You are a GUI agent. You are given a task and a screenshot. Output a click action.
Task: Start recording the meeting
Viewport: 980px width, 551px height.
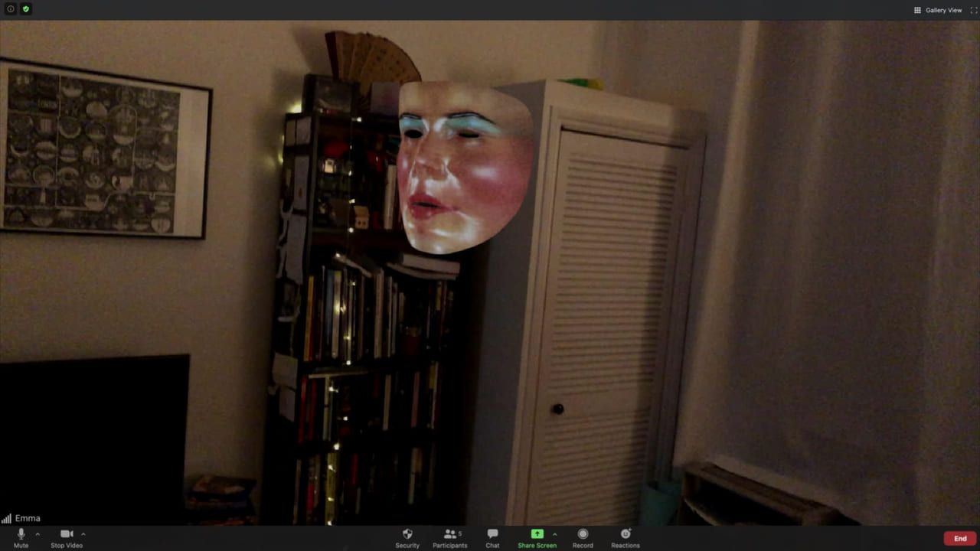[x=583, y=537]
